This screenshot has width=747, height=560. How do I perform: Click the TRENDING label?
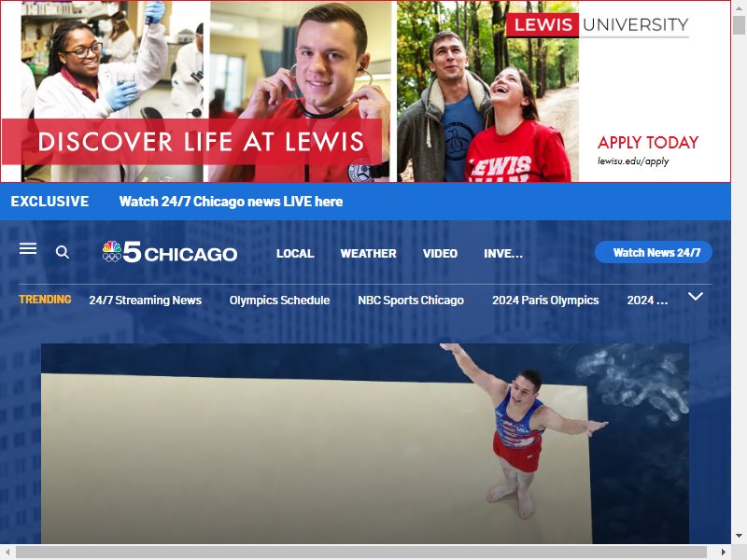(45, 300)
